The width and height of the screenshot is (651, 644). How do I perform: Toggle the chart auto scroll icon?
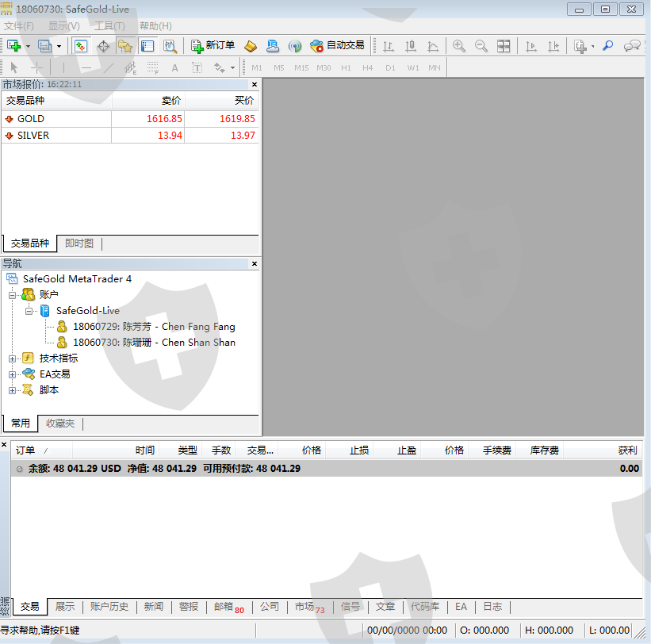[x=531, y=46]
